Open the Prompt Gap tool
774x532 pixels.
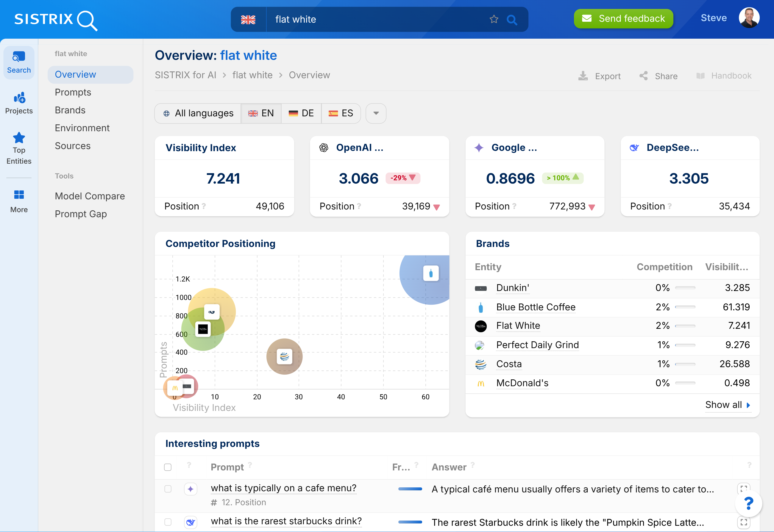pos(81,214)
